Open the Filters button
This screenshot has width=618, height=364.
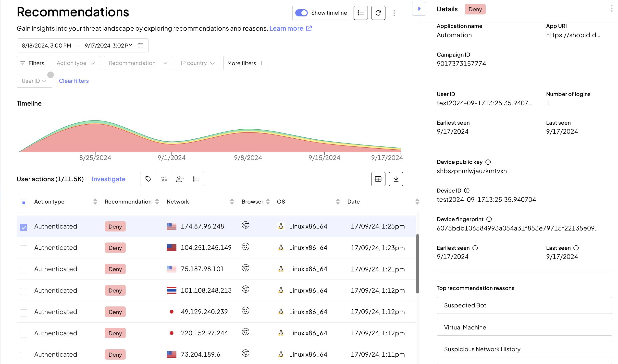coord(32,63)
